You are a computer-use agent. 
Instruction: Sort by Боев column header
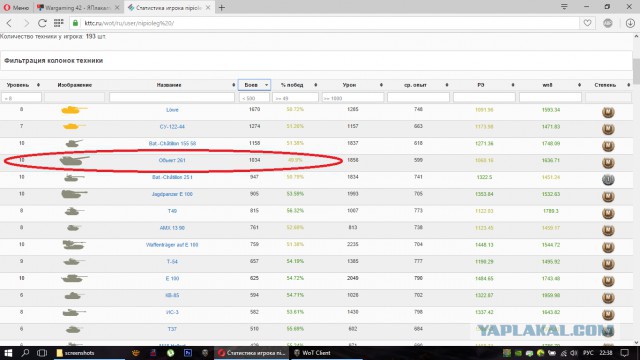coord(254,85)
